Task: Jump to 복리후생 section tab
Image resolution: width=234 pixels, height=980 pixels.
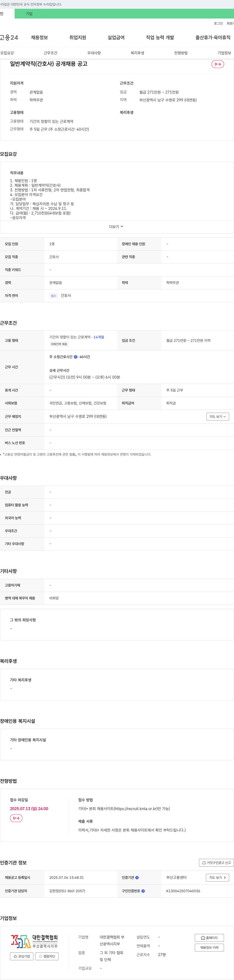Action: point(137,53)
